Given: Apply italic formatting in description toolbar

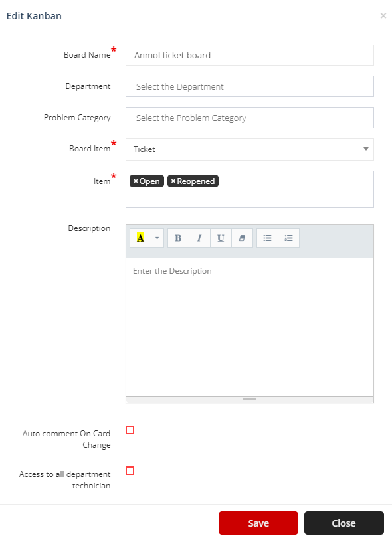Looking at the screenshot, I should tap(199, 238).
